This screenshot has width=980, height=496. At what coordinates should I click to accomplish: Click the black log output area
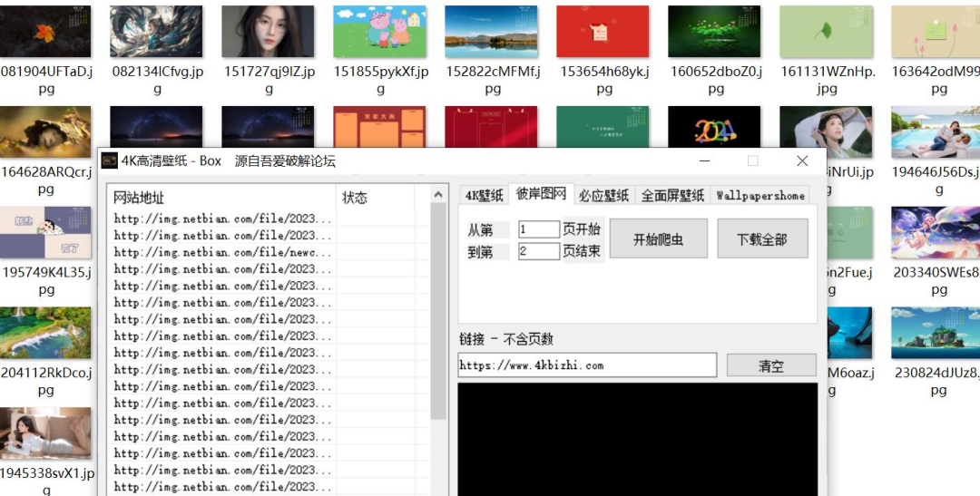click(638, 439)
